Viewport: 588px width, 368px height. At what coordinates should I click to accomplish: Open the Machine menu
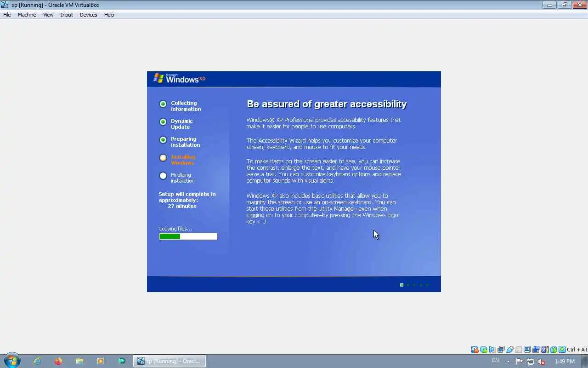pyautogui.click(x=27, y=15)
